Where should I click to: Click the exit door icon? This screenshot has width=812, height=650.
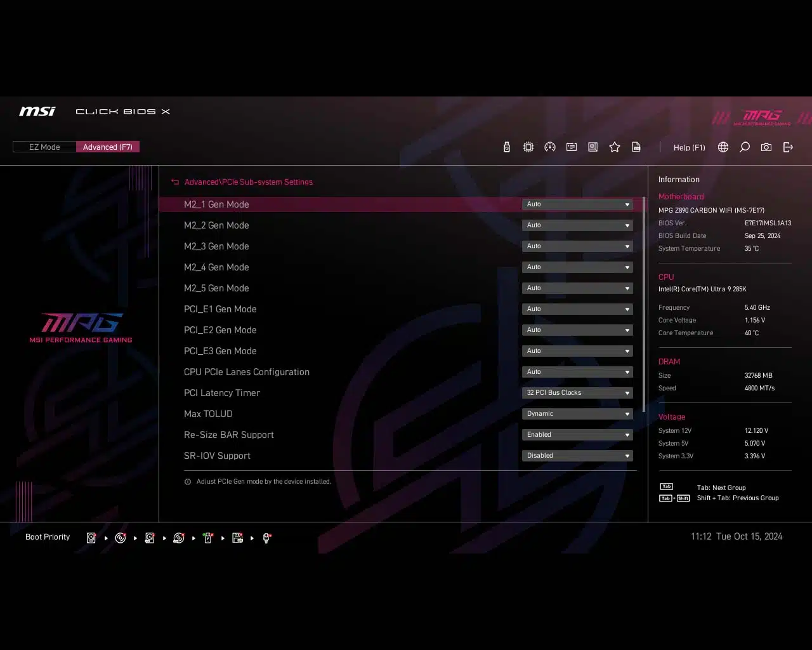coord(788,147)
